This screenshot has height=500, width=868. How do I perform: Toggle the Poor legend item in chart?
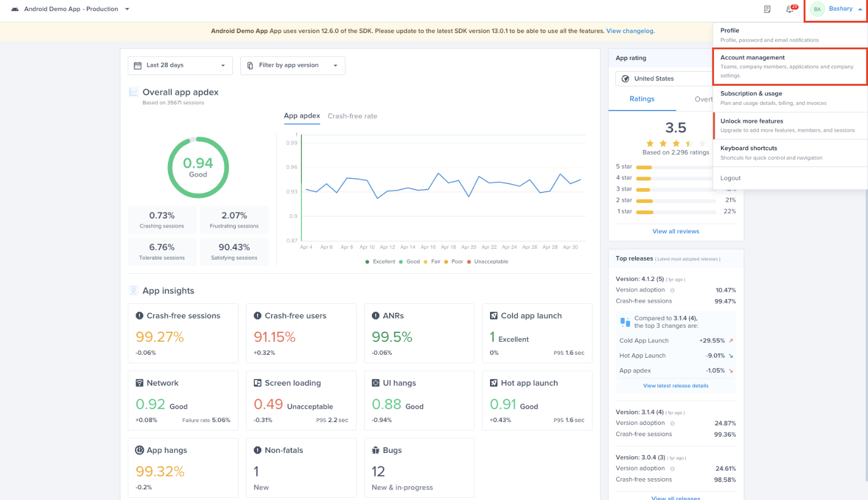coord(454,262)
